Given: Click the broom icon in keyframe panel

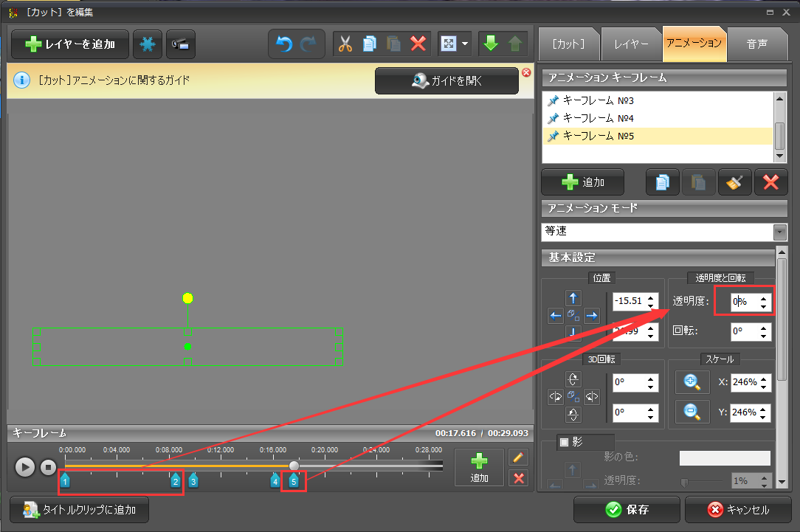Looking at the screenshot, I should (x=734, y=182).
